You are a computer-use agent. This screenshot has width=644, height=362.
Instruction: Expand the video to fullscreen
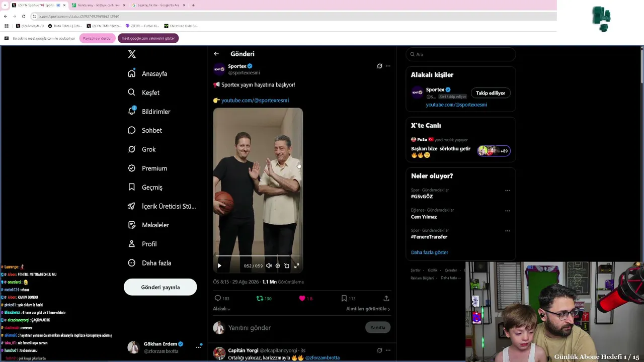click(x=296, y=265)
